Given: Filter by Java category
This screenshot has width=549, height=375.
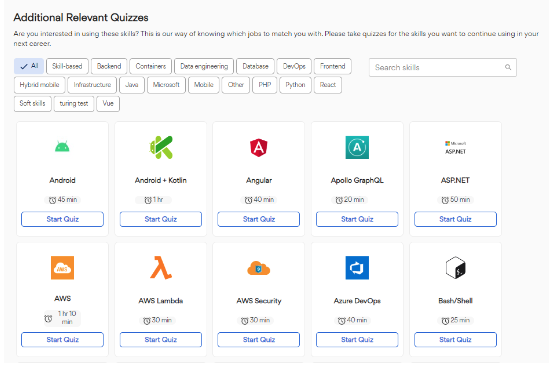Looking at the screenshot, I should pyautogui.click(x=132, y=85).
